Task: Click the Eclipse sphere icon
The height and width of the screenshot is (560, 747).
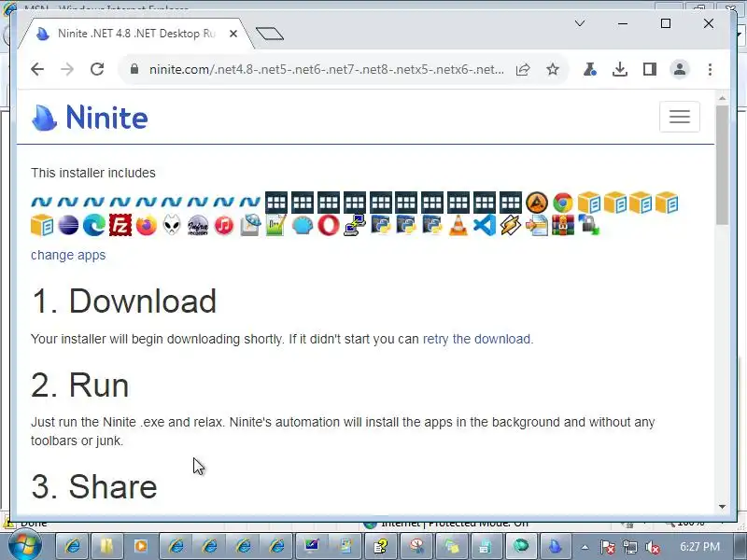Action: (68, 225)
